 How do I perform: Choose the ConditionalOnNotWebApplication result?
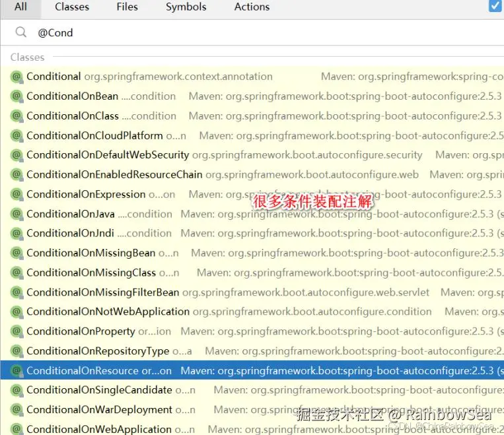[x=252, y=312]
